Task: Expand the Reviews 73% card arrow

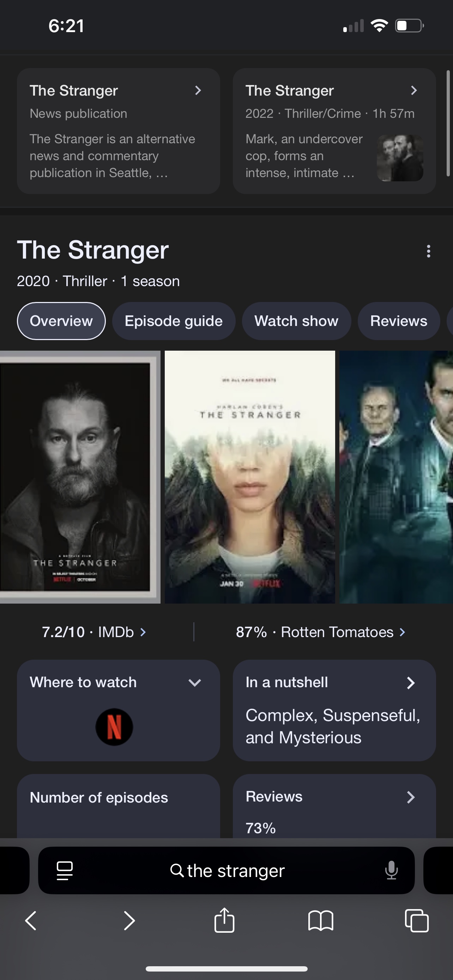Action: tap(411, 797)
